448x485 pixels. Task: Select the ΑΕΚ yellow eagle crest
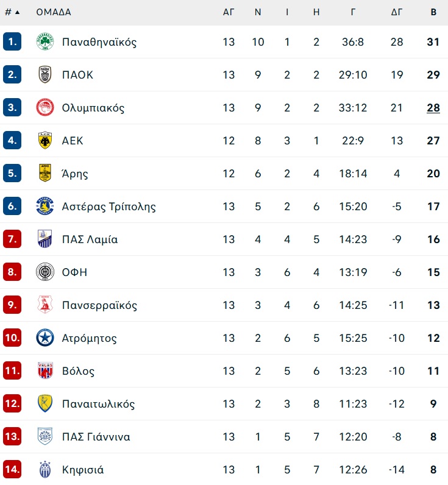[x=45, y=140]
